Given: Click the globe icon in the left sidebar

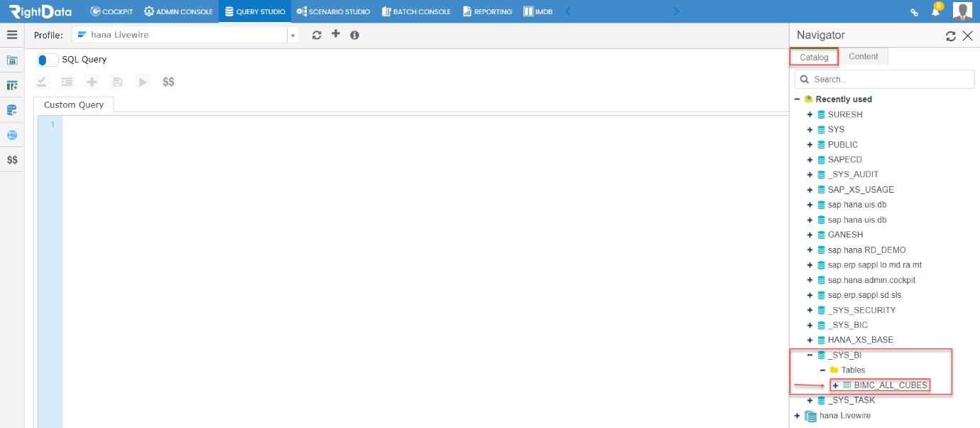Looking at the screenshot, I should 11,134.
